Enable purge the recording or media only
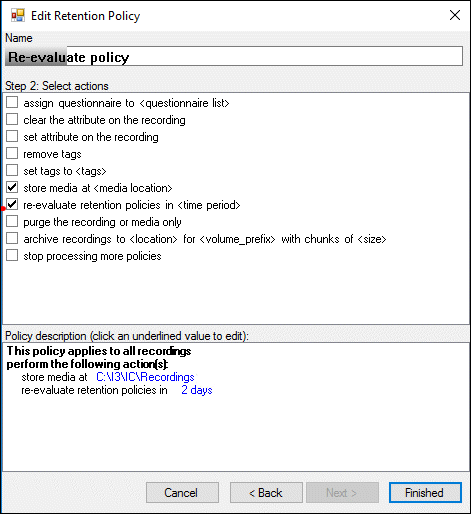This screenshot has height=514, width=471. click(x=12, y=222)
